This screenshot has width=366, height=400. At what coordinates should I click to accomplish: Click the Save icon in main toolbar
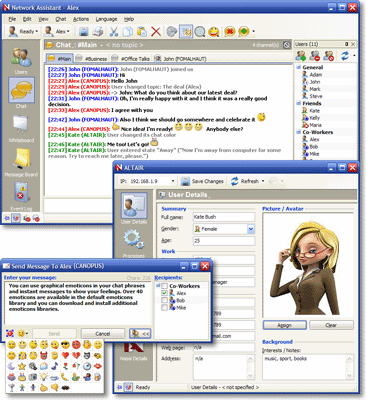[84, 32]
